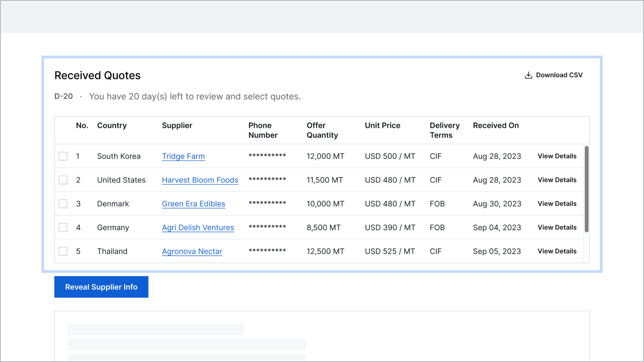Click the Agronova Nectar supplier link

(x=192, y=251)
